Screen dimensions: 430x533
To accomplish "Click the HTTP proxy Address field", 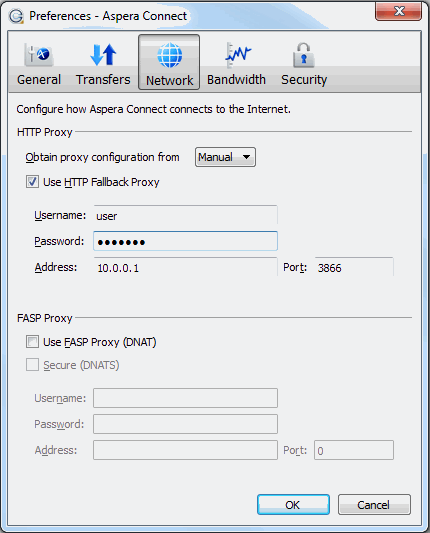I will [x=186, y=268].
